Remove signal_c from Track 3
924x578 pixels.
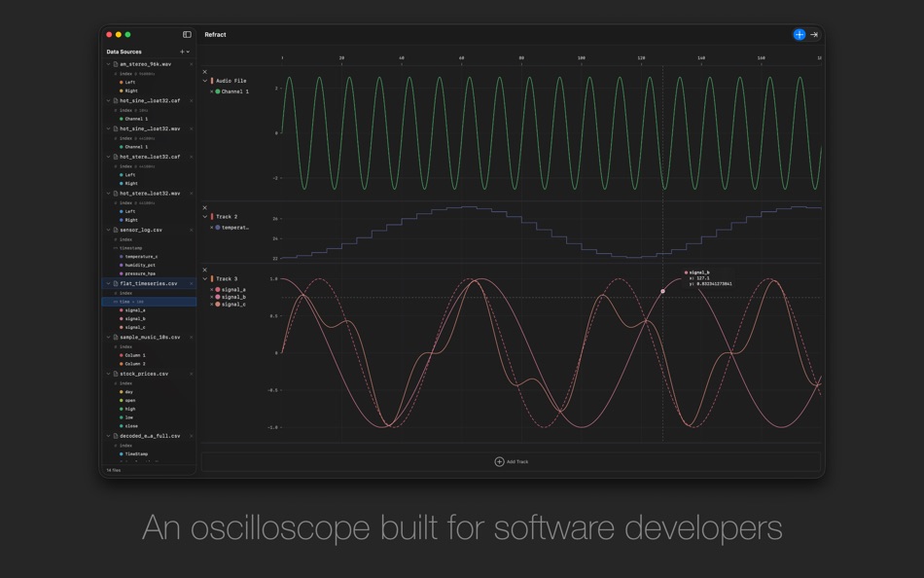click(212, 305)
